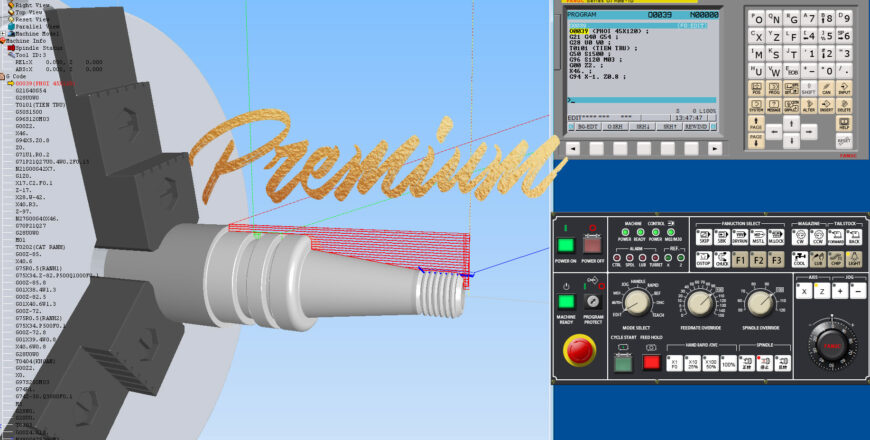
Task: Expand the Machine Model tree node
Action: (x=3, y=34)
